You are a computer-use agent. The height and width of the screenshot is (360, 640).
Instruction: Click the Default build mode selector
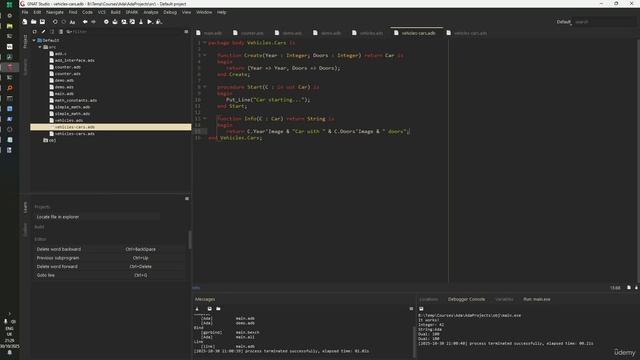[564, 22]
